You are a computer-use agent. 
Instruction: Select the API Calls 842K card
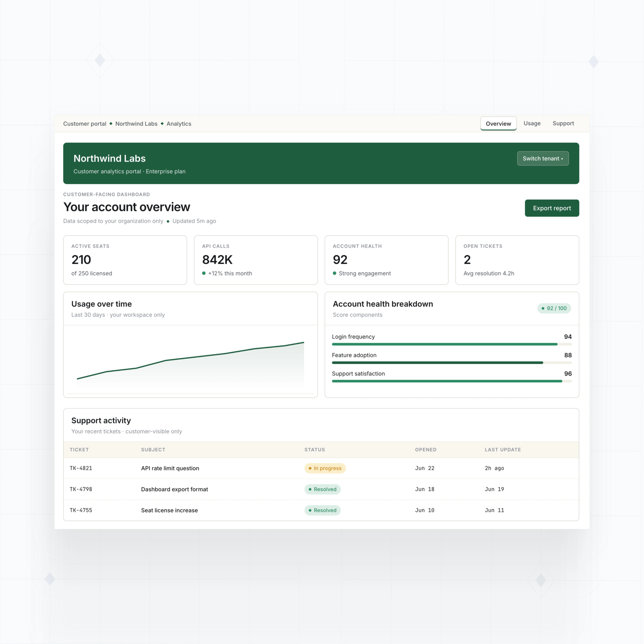pos(256,260)
